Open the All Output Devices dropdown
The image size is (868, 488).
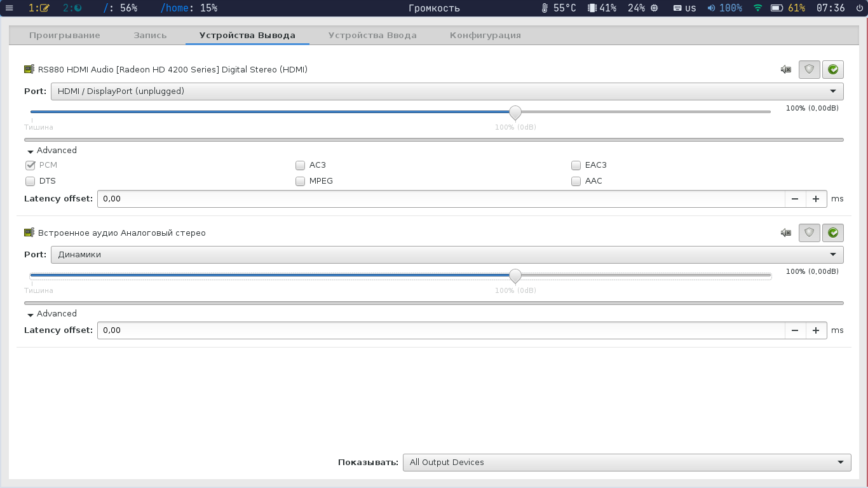[x=627, y=463]
